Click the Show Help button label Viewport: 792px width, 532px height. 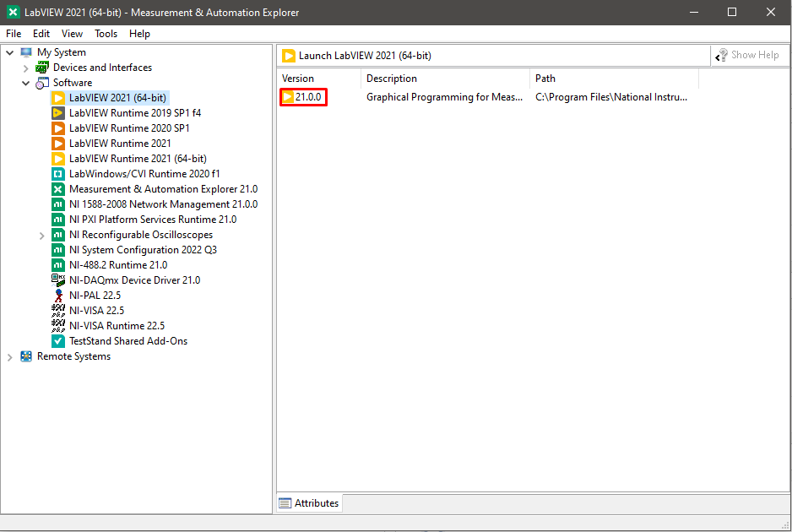coord(755,55)
